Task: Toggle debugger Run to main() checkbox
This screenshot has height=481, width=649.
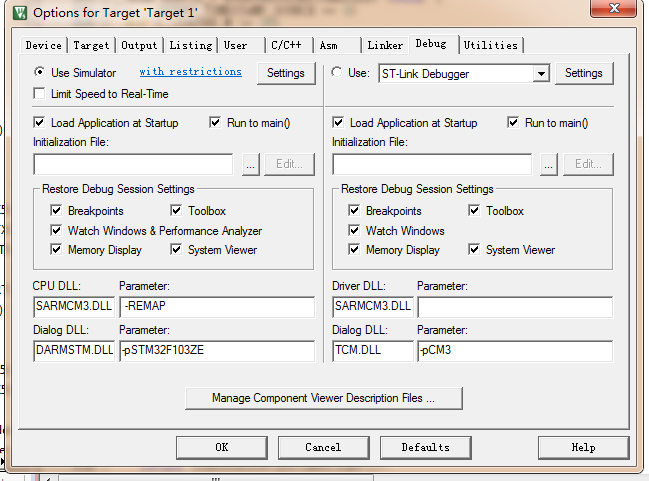Action: [x=513, y=123]
